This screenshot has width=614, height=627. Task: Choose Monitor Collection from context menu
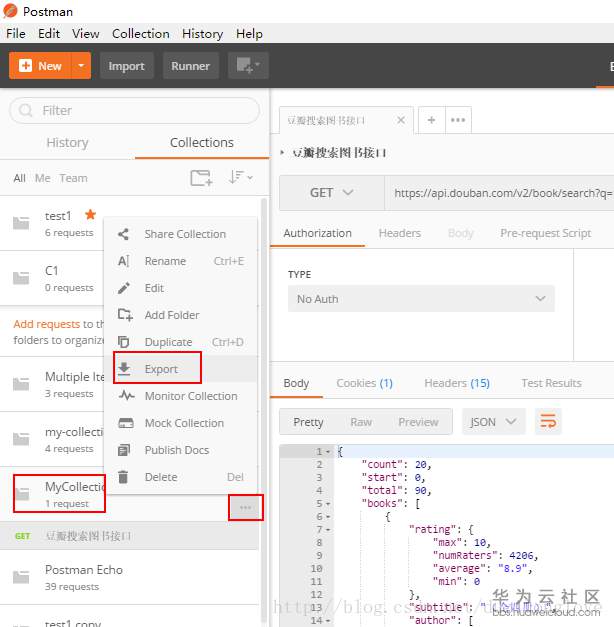[x=181, y=396]
